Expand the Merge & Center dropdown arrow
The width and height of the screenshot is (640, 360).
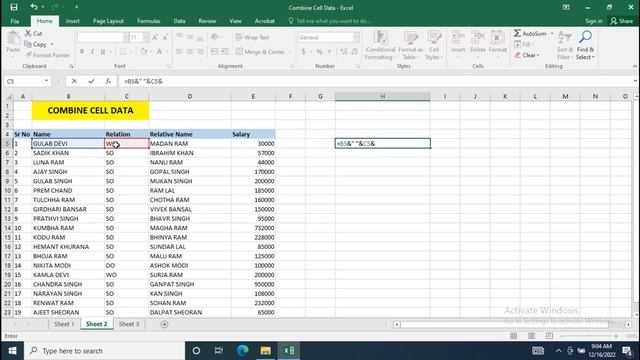pyautogui.click(x=290, y=52)
